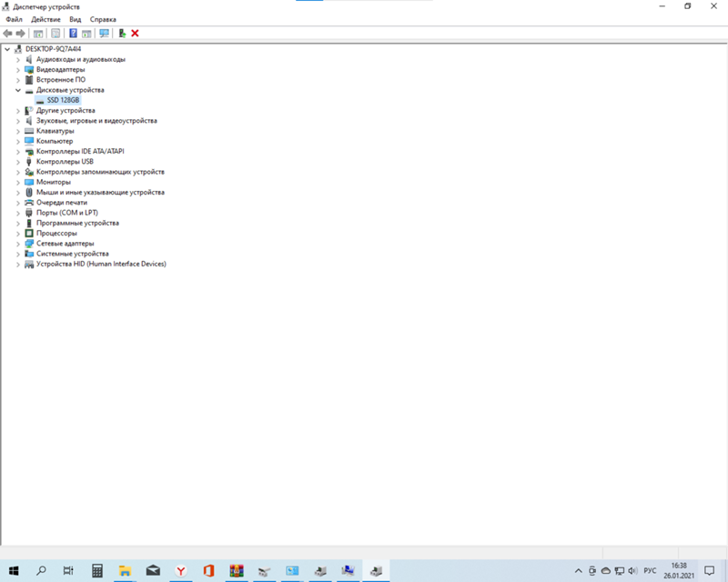Viewport: 728px width, 582px height.
Task: Expand the Процессоры category
Action: coord(18,233)
